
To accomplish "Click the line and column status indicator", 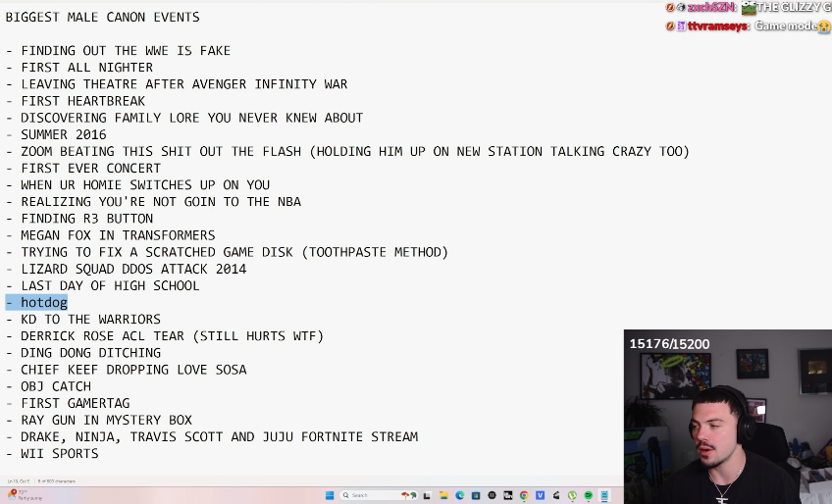I will click(x=19, y=481).
